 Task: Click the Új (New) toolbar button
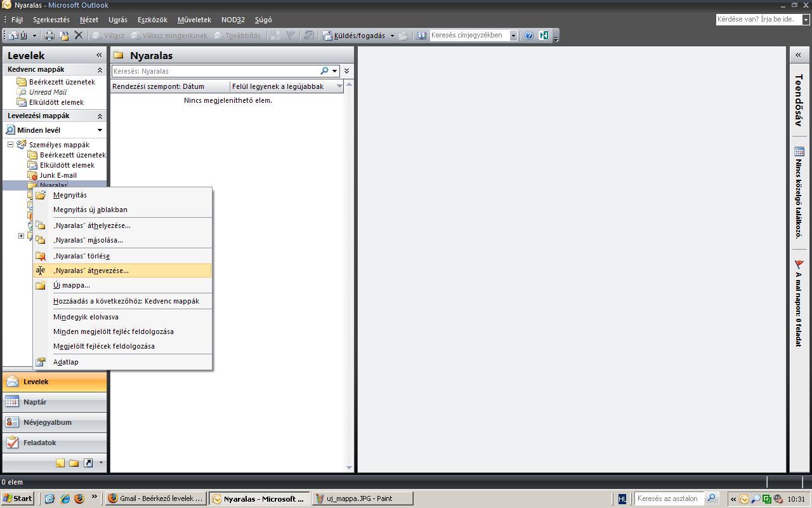click(18, 36)
